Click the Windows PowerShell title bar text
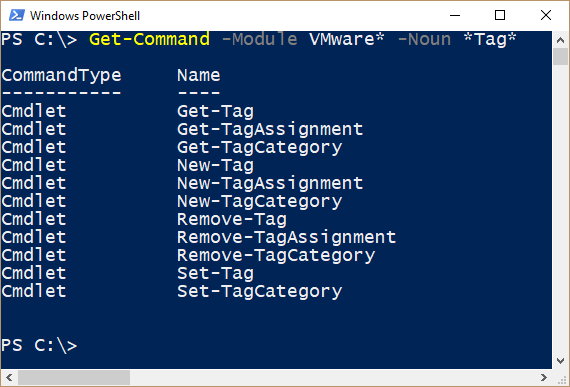The height and width of the screenshot is (387, 570). (x=85, y=16)
